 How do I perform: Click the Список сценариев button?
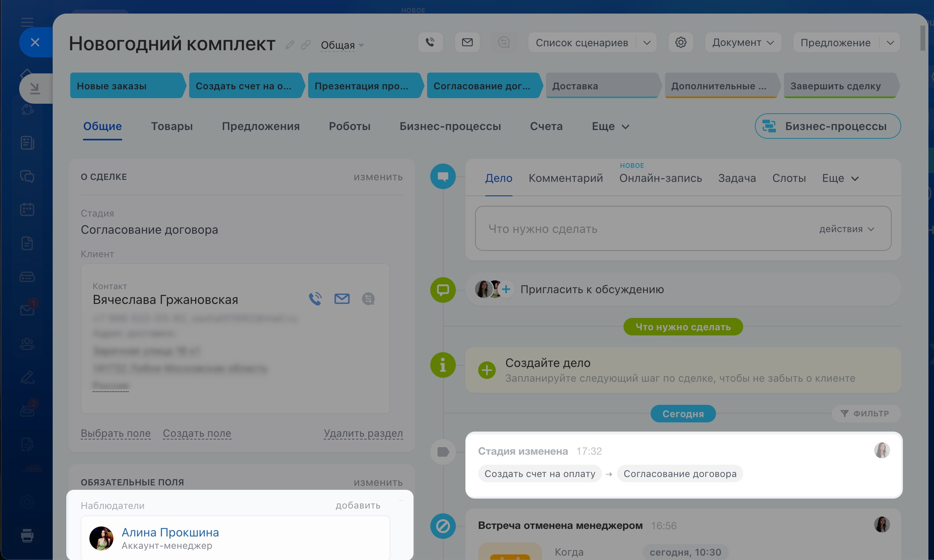(x=582, y=42)
